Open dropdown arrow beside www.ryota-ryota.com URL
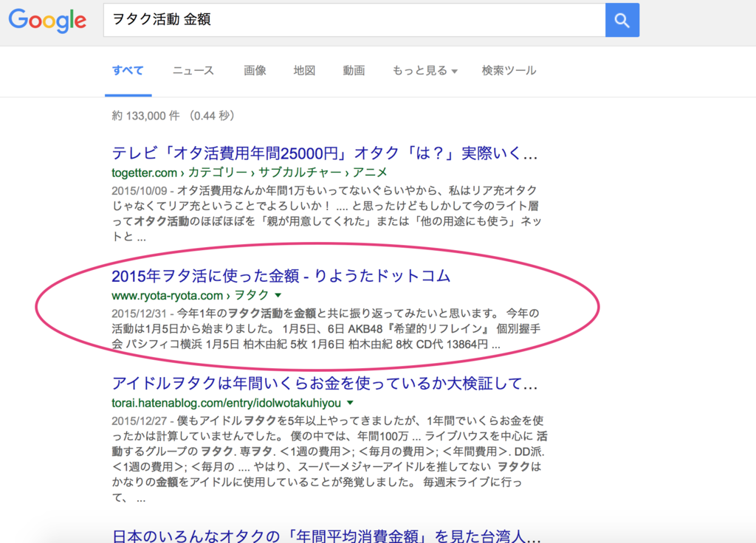The height and width of the screenshot is (543, 756). pyautogui.click(x=278, y=295)
